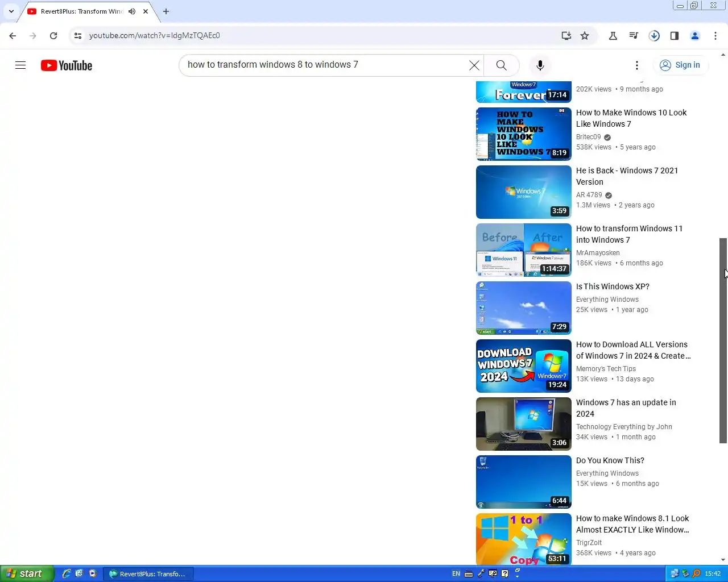728x582 pixels.
Task: Close the Revert8Plus tab
Action: 146,11
